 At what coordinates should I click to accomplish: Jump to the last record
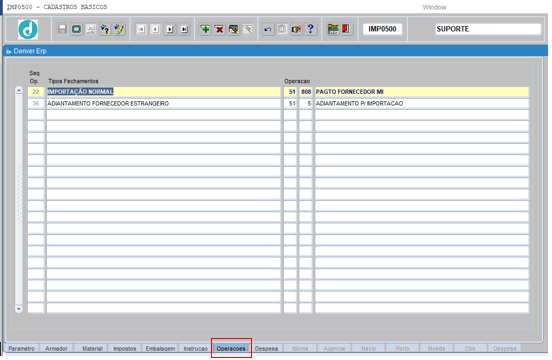[x=184, y=29]
